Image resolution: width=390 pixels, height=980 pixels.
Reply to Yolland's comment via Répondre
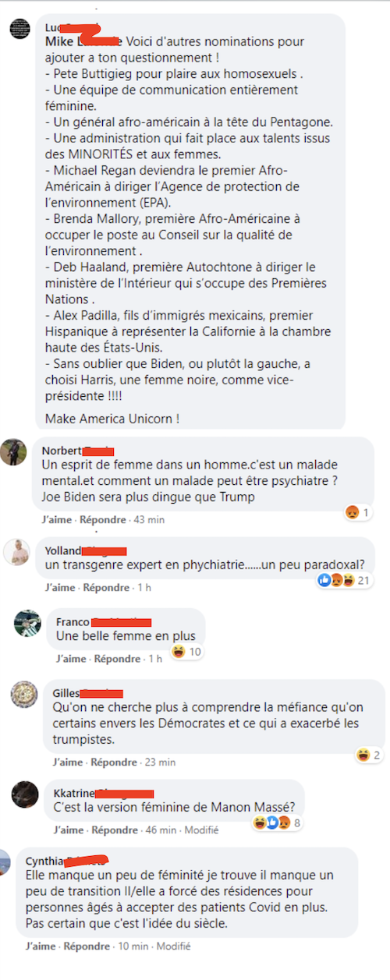pos(105,587)
